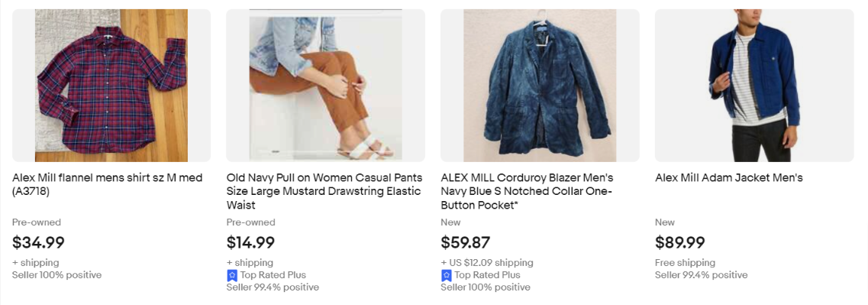Open the mustard pants product photo

tap(325, 86)
